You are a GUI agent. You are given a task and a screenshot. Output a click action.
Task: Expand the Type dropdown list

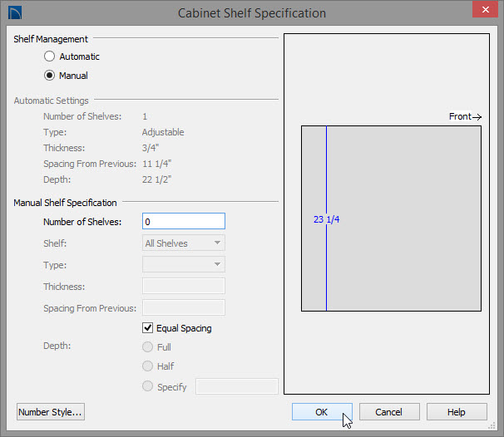pyautogui.click(x=184, y=264)
